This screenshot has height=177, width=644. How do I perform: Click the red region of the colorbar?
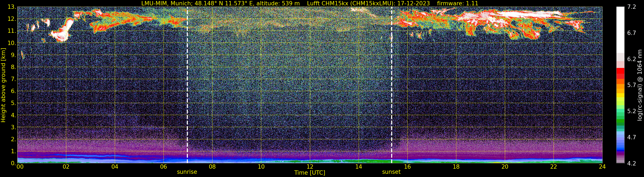pos(620,73)
